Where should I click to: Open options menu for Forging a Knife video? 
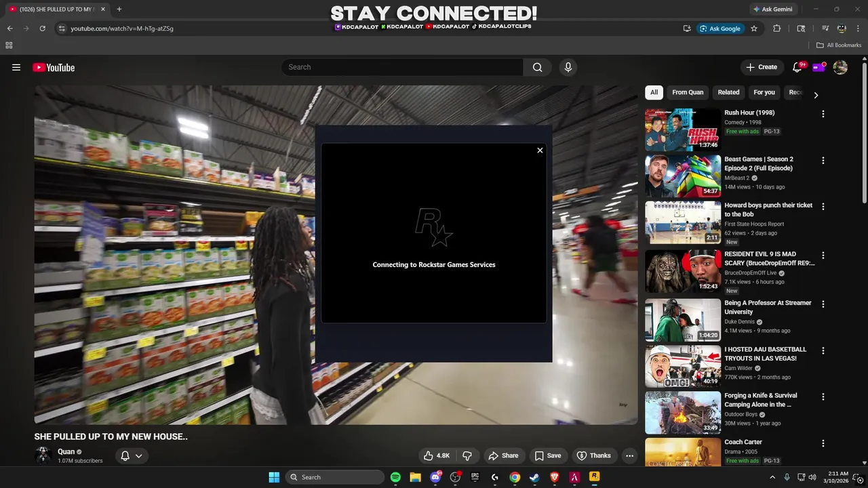coord(823,396)
